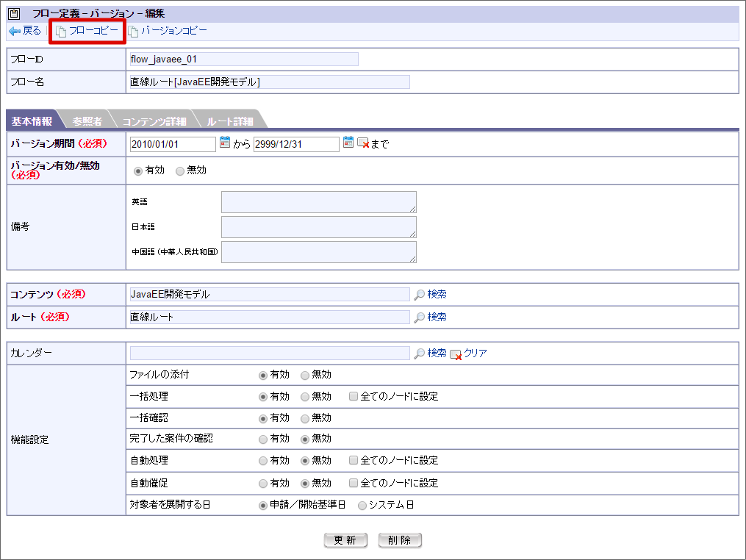Click the バージョンコピー link
Image resolution: width=746 pixels, height=560 pixels.
click(x=173, y=31)
